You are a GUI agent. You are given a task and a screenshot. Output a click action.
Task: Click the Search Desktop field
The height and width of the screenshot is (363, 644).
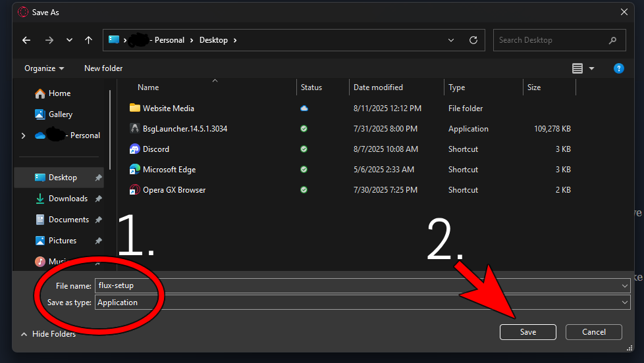tap(559, 40)
